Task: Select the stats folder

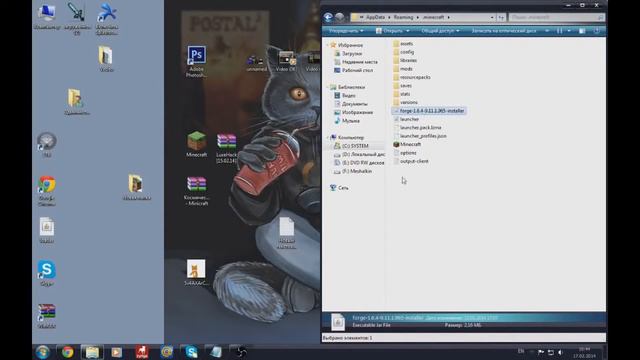Action: (x=405, y=94)
